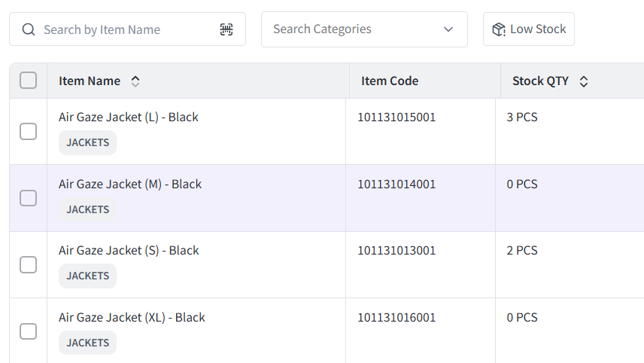644x363 pixels.
Task: Click JACKETS tag under the (S) jacket
Action: click(x=87, y=276)
